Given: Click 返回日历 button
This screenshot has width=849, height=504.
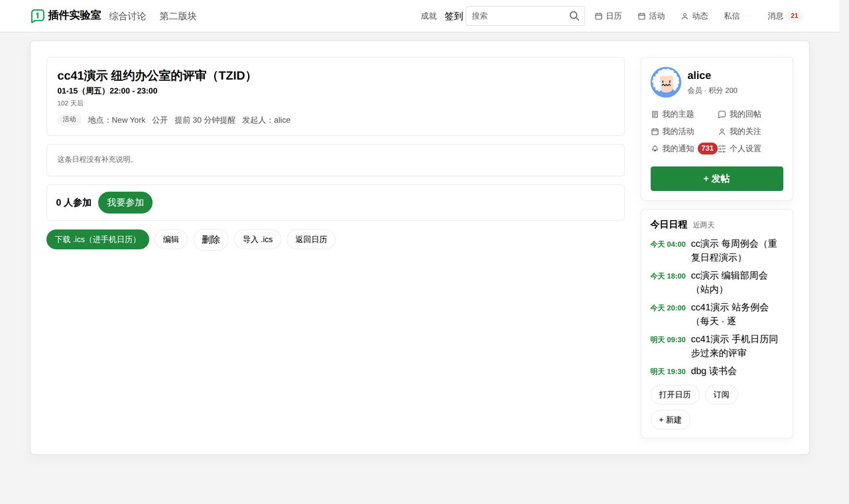Looking at the screenshot, I should coord(311,239).
